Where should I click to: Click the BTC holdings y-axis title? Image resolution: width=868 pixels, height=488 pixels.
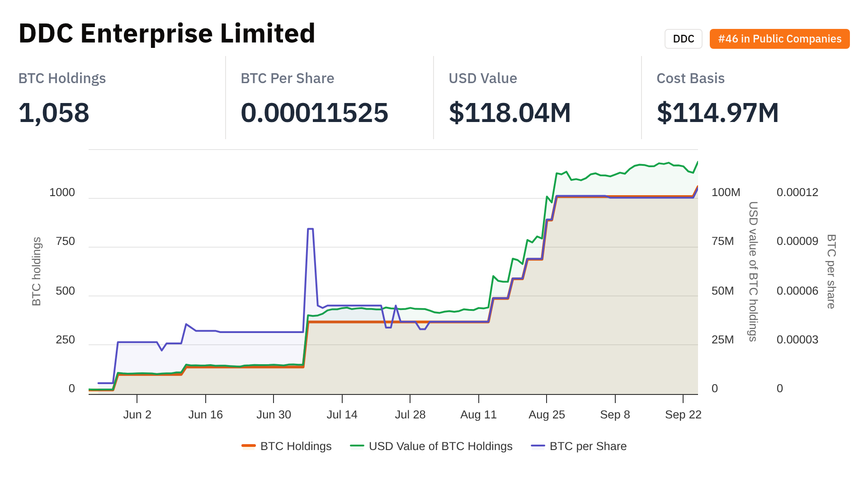click(x=37, y=271)
